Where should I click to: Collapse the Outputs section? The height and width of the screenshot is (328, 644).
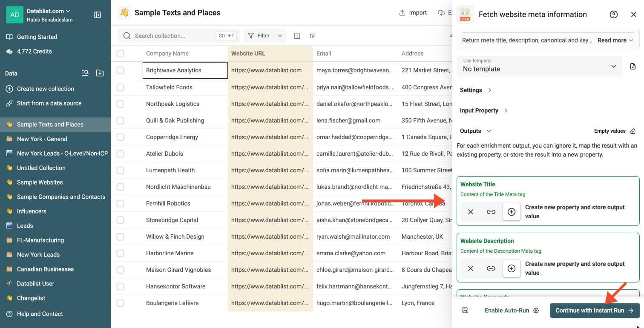tap(475, 131)
